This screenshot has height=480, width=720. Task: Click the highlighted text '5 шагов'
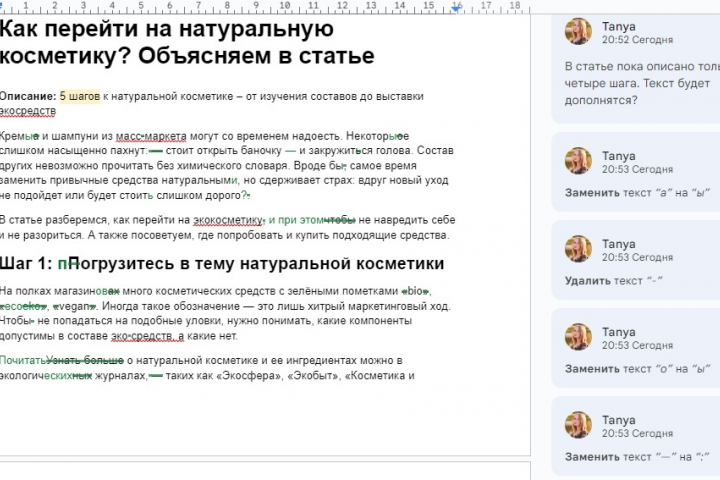pos(80,96)
